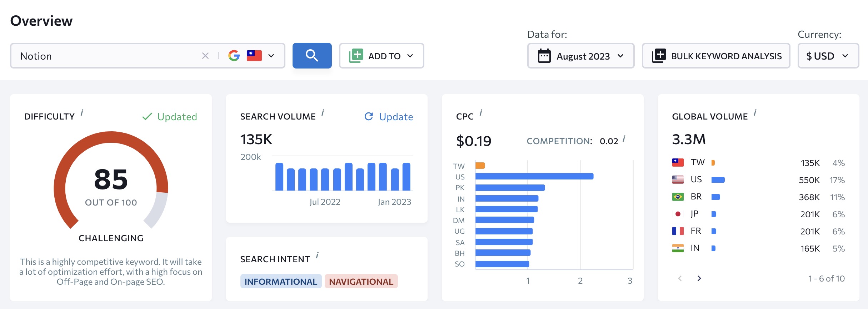
Task: Click the info icon next to CPC
Action: [481, 113]
